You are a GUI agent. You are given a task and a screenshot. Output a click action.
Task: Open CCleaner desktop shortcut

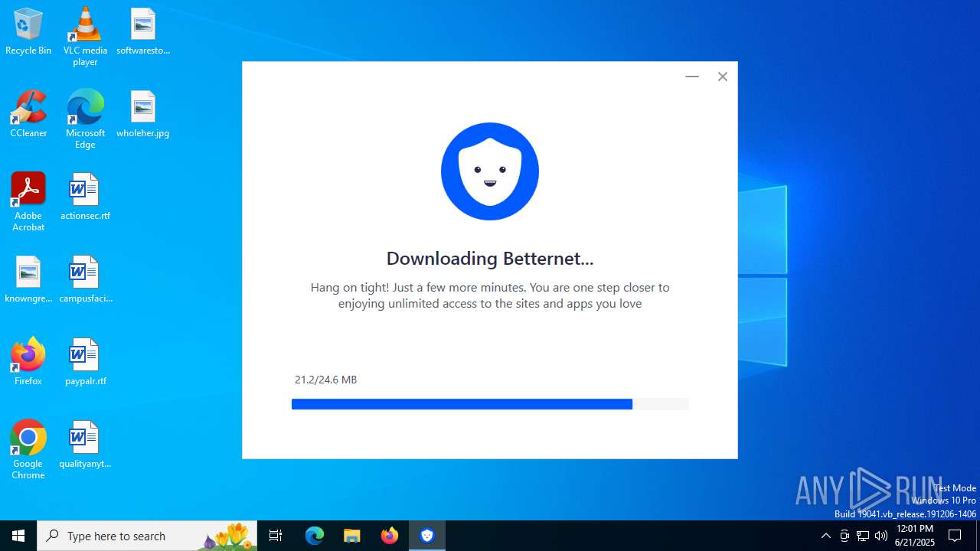tap(28, 114)
